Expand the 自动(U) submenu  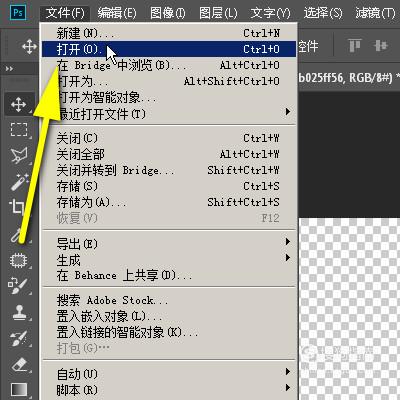[x=169, y=374]
